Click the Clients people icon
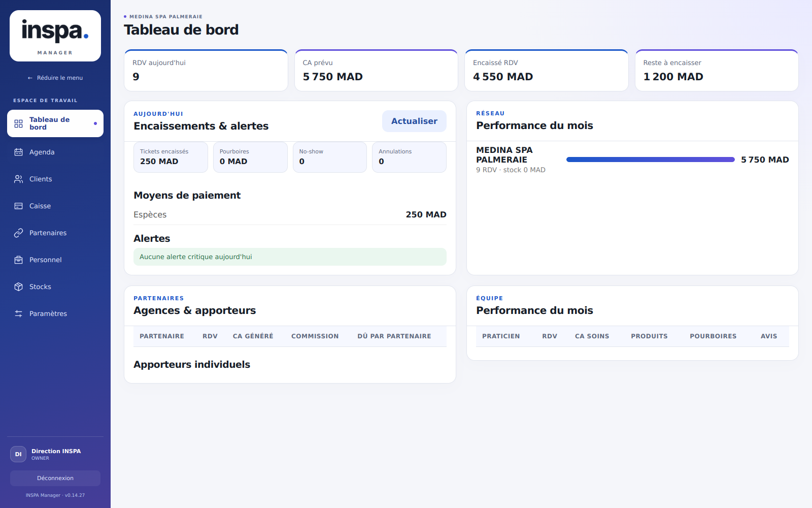Viewport: 812px width, 508px height. click(19, 179)
